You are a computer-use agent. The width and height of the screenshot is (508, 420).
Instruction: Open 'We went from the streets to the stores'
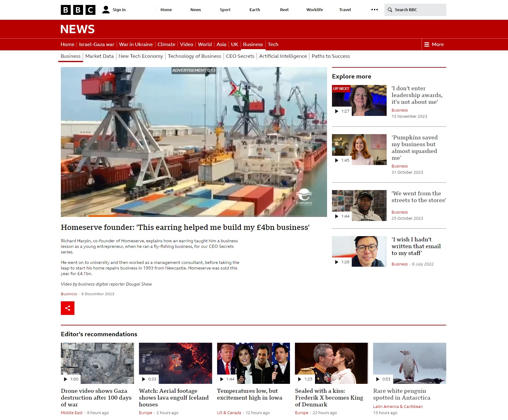click(418, 197)
